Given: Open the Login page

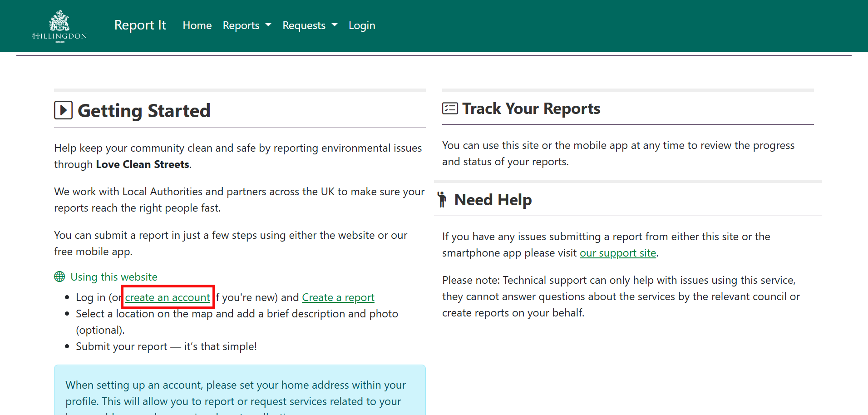Looking at the screenshot, I should point(362,25).
